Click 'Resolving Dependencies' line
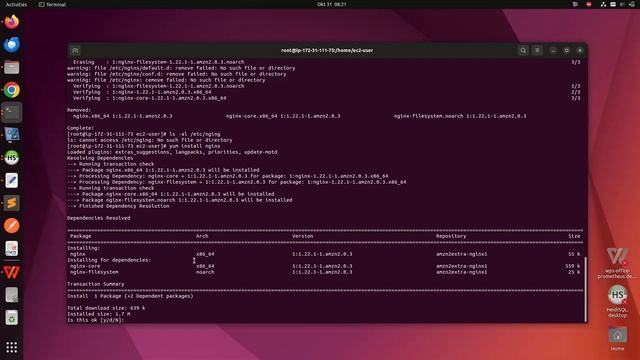 tap(100, 158)
